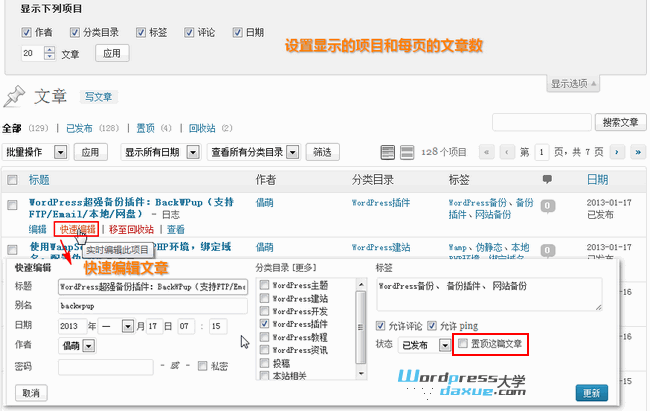The height and width of the screenshot is (411, 650).
Task: Category list scroll down arrow
Action: [x=361, y=373]
